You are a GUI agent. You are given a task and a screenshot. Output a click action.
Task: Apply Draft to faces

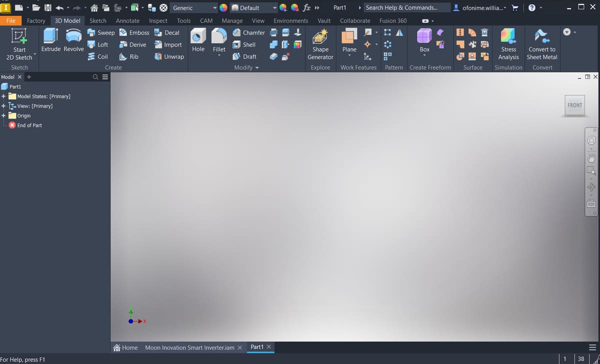click(245, 56)
